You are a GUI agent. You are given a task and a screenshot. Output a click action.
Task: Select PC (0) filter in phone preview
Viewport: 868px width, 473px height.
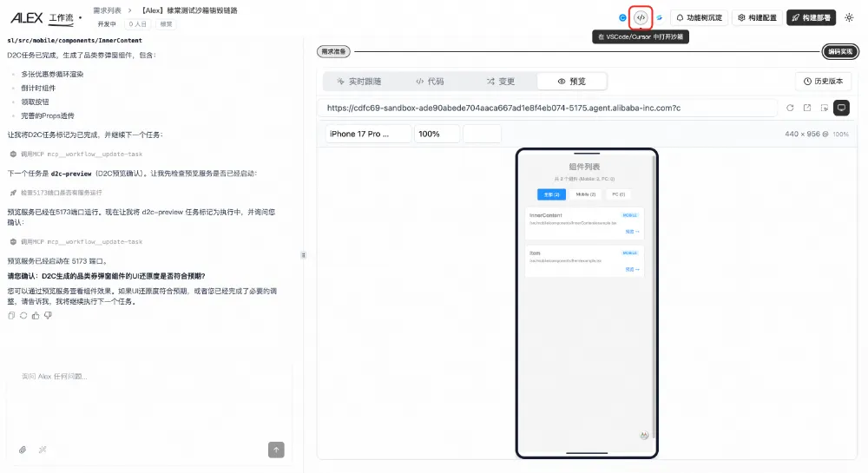click(618, 194)
